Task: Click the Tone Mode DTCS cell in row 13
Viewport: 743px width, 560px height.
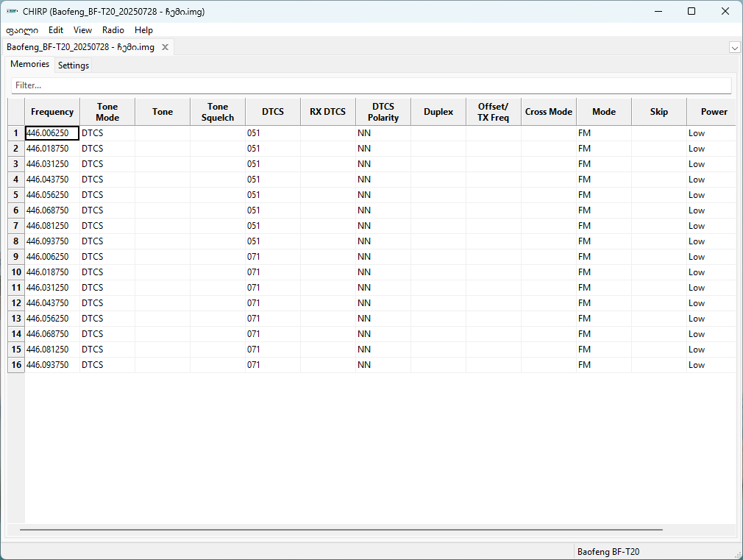Action: [107, 318]
